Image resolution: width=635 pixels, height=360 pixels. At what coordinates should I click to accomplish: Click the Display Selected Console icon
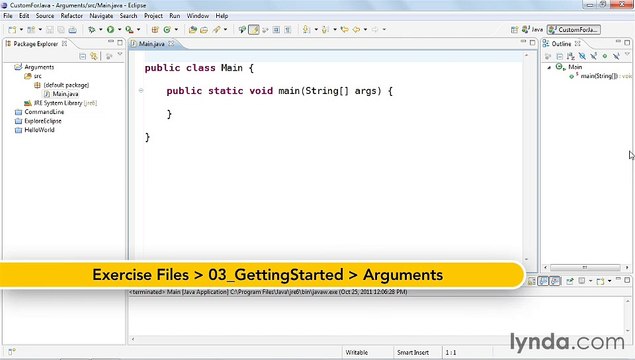point(582,281)
